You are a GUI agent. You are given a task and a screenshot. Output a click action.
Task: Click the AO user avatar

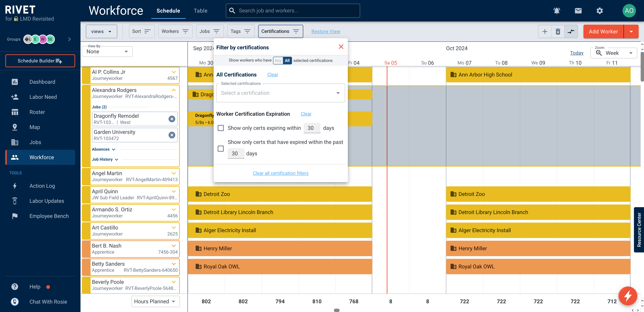(x=629, y=11)
